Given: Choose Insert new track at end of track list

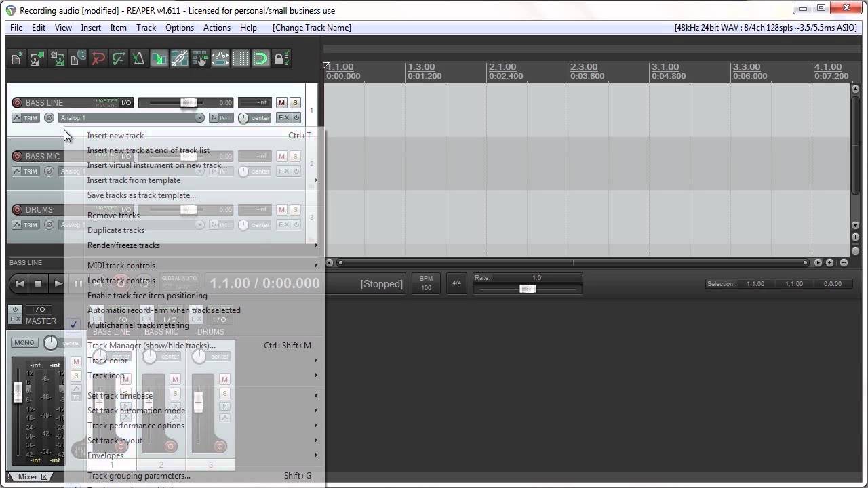Looking at the screenshot, I should click(195, 150).
